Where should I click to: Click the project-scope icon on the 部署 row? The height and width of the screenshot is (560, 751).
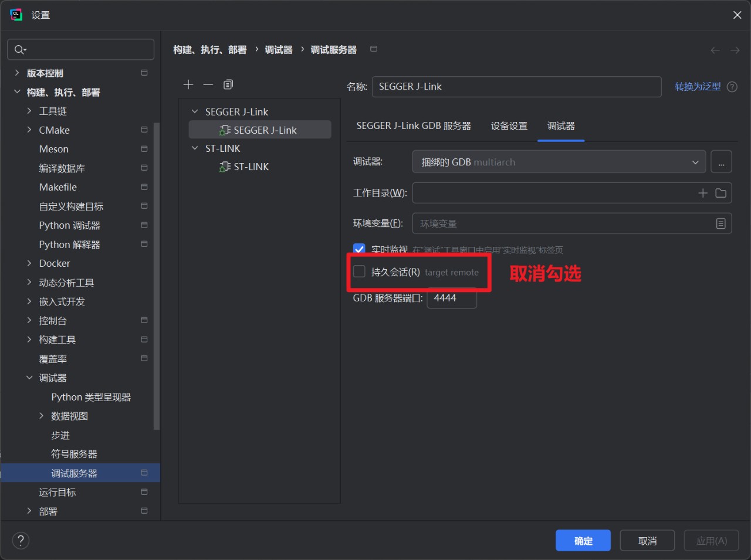pyautogui.click(x=144, y=511)
